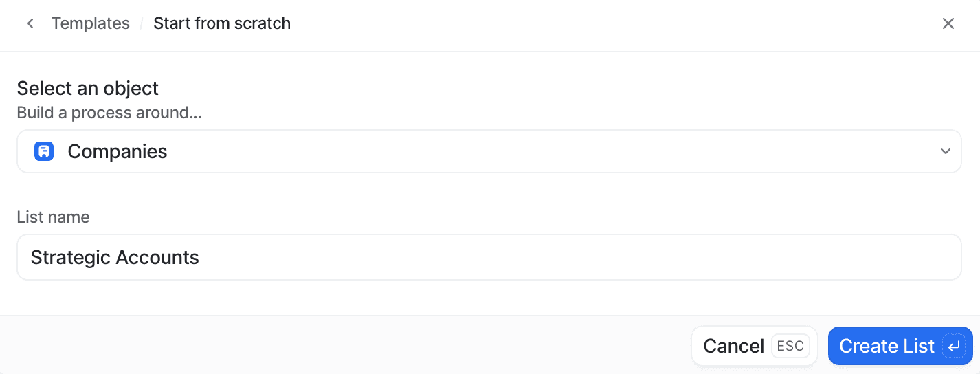Select the Start from scratch breadcrumb
The image size is (980, 374).
tap(222, 23)
